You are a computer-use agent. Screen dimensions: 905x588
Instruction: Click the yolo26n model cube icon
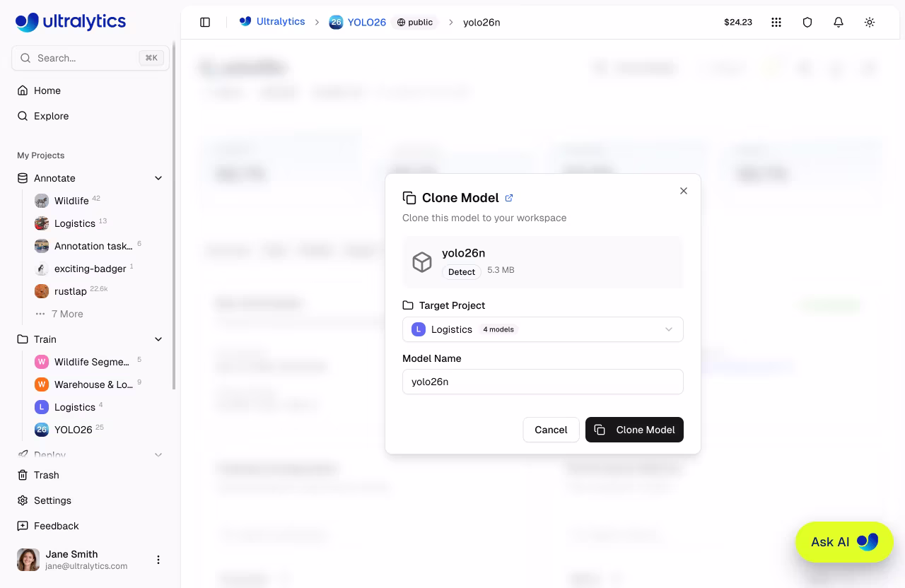(422, 262)
